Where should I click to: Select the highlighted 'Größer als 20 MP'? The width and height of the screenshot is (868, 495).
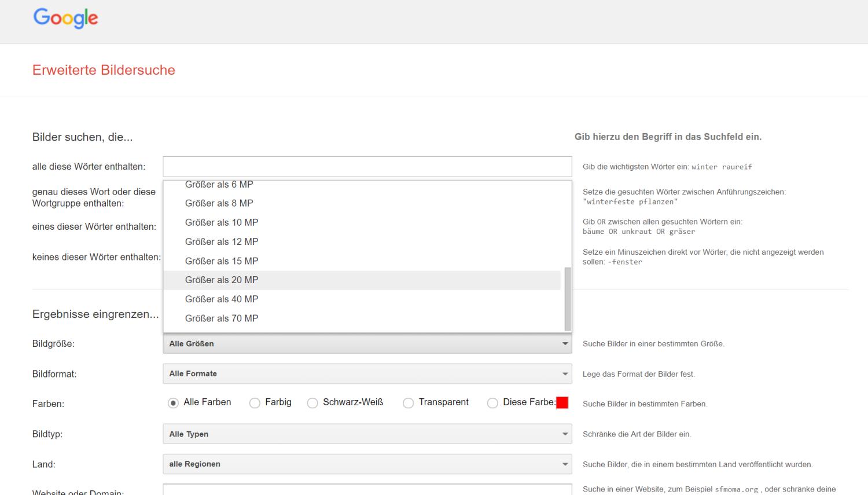coord(221,280)
